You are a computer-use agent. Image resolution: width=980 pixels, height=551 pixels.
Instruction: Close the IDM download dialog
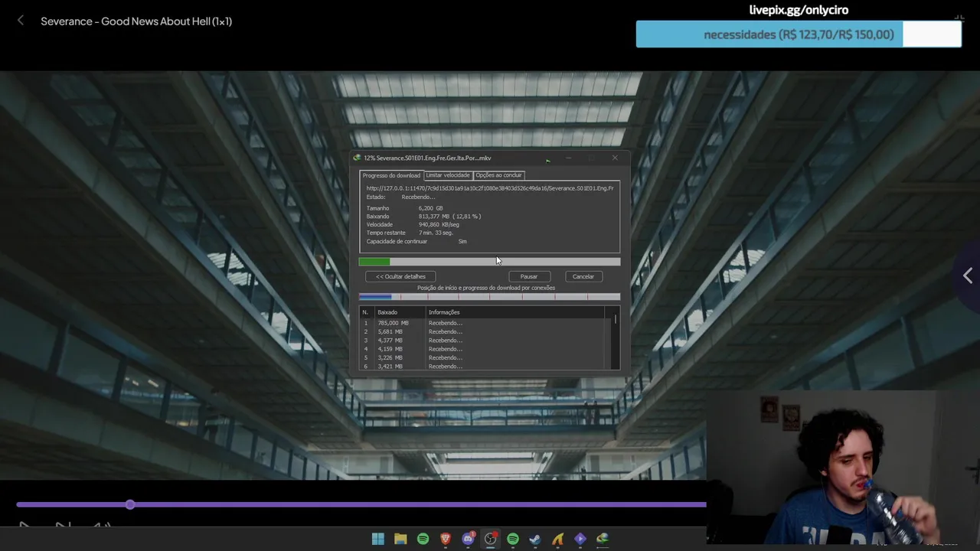click(615, 158)
